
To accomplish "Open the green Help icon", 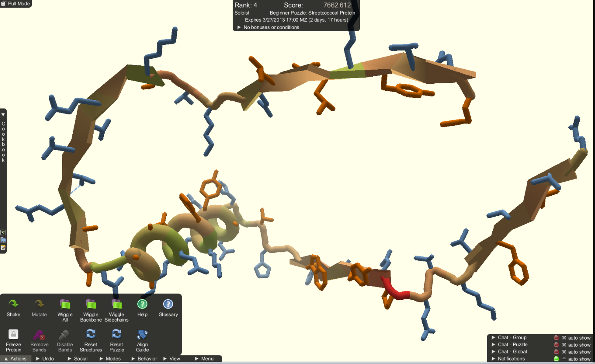I will 142,304.
